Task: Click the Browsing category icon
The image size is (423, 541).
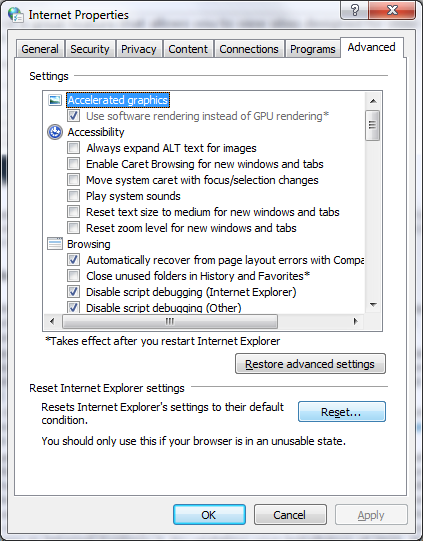Action: [55, 244]
